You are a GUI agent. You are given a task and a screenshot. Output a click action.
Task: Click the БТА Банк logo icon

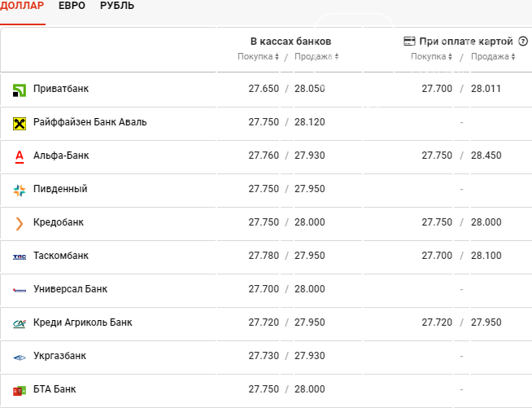[x=20, y=391]
